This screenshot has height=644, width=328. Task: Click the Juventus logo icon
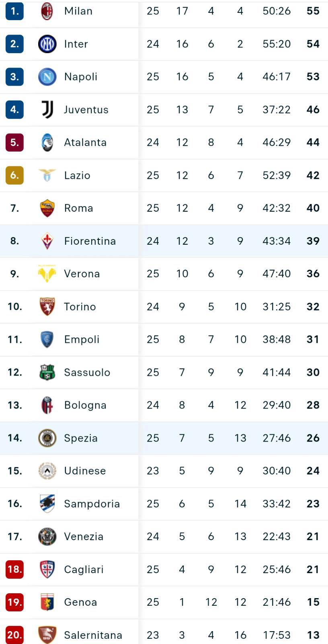pos(47,109)
